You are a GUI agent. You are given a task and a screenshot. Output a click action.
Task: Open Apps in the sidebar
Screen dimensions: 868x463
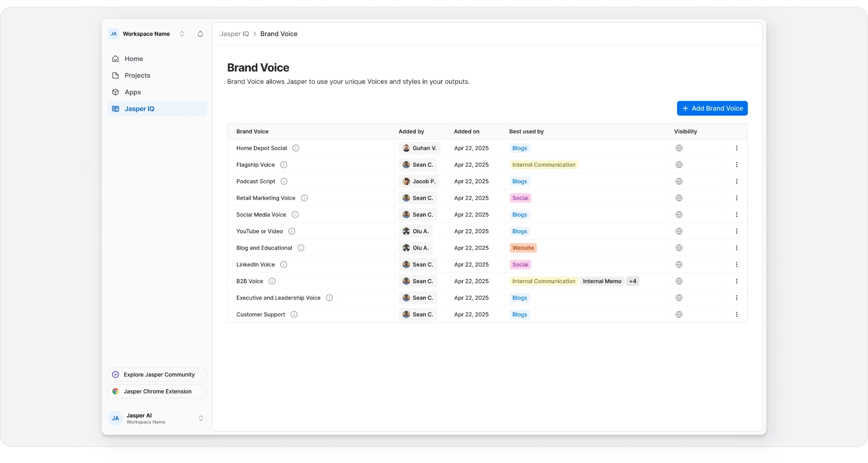(x=157, y=92)
